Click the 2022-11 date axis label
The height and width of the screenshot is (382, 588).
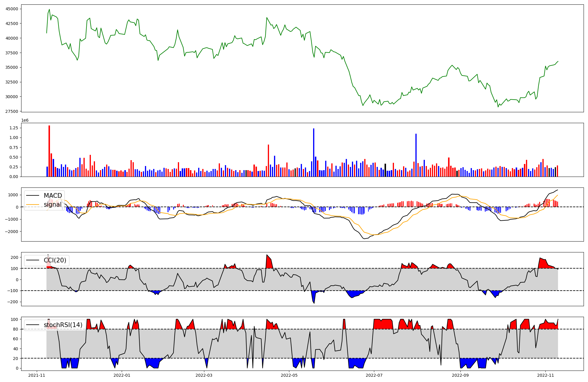tap(545, 375)
